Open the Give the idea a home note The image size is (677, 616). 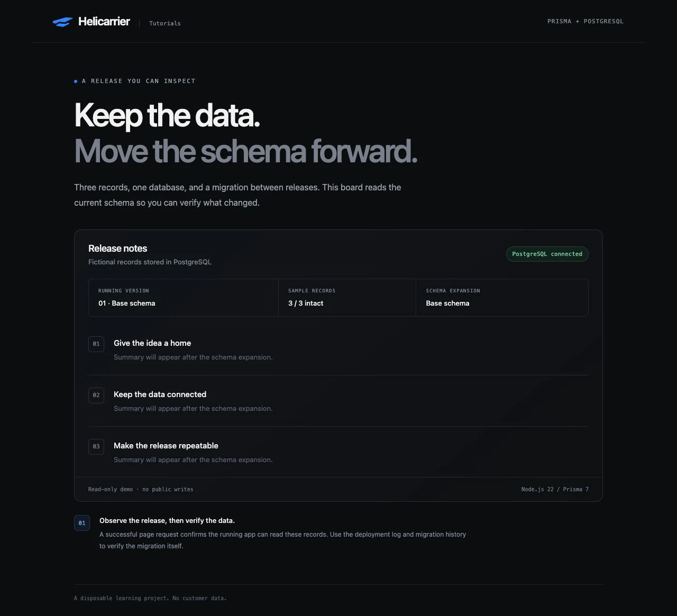152,343
